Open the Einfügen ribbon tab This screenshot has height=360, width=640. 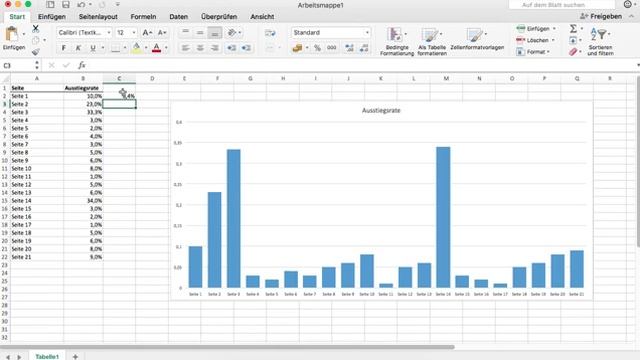click(52, 17)
